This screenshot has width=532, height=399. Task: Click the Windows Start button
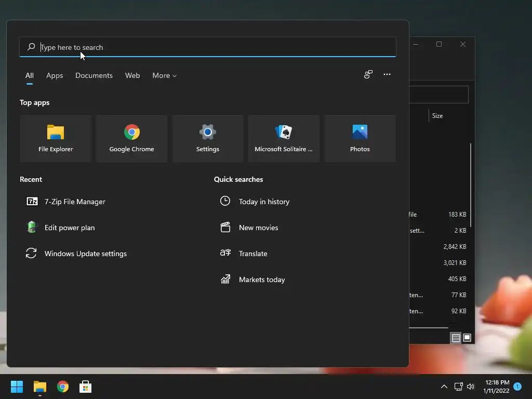pyautogui.click(x=17, y=387)
